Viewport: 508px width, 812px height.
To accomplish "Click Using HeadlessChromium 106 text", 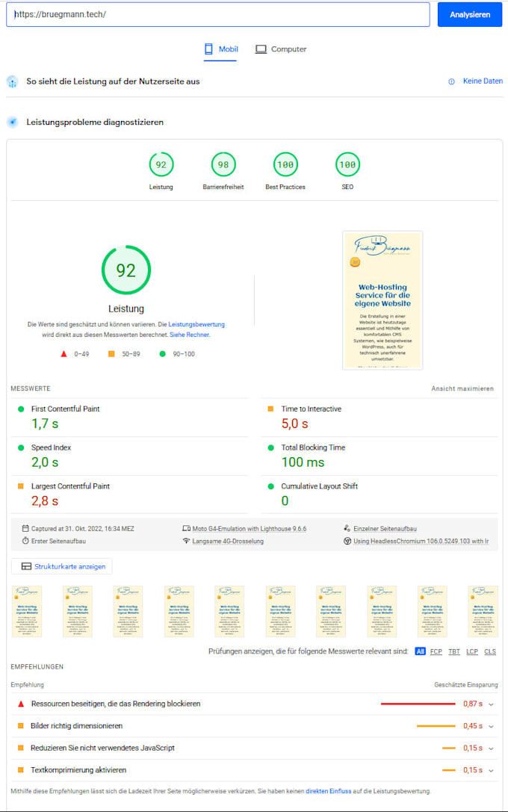I will point(421,541).
